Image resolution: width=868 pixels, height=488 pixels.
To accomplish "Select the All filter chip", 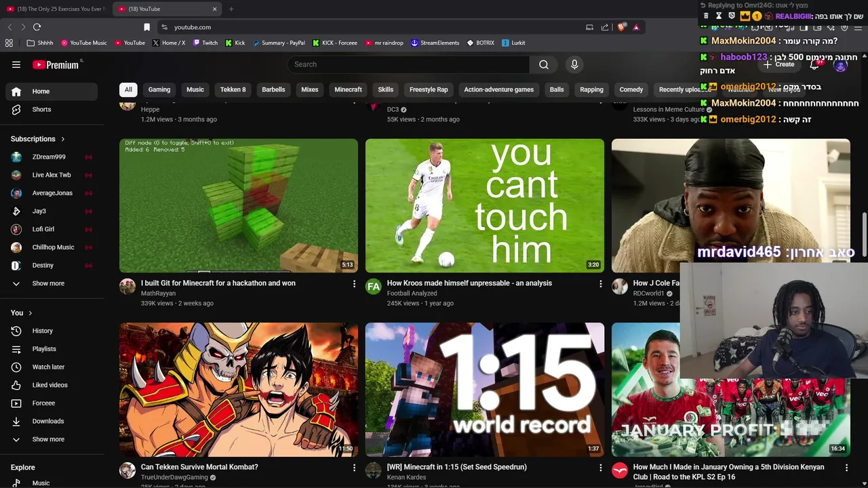I will (x=128, y=89).
